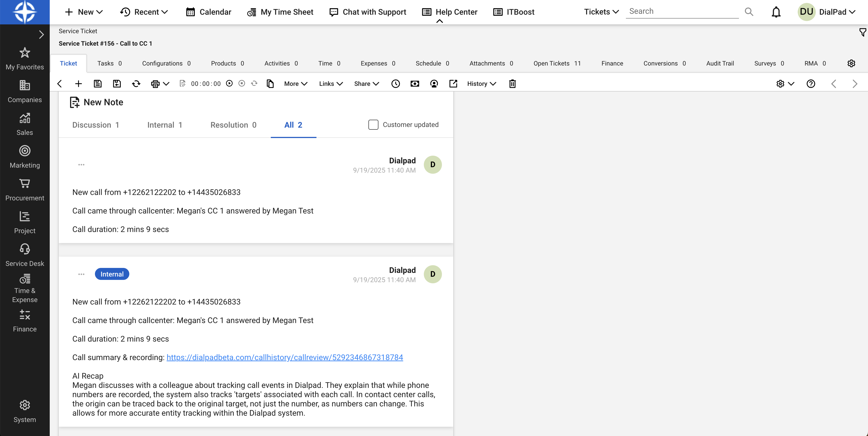Click the back arrow in ticket toolbar
This screenshot has height=436, width=868.
[x=60, y=84]
